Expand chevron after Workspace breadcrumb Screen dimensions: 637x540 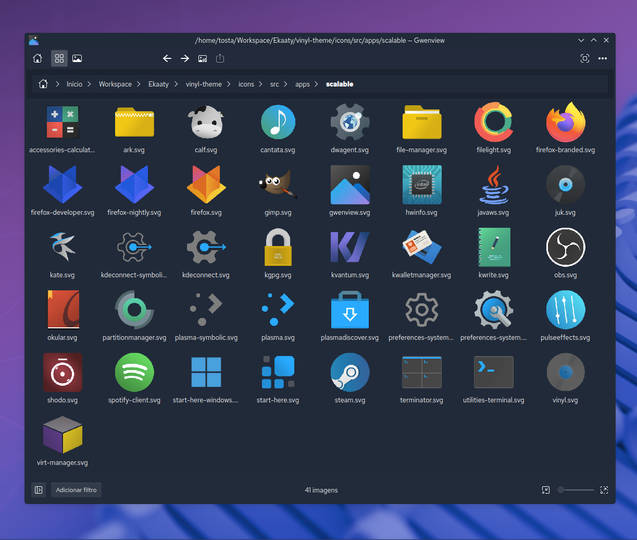[x=139, y=84]
